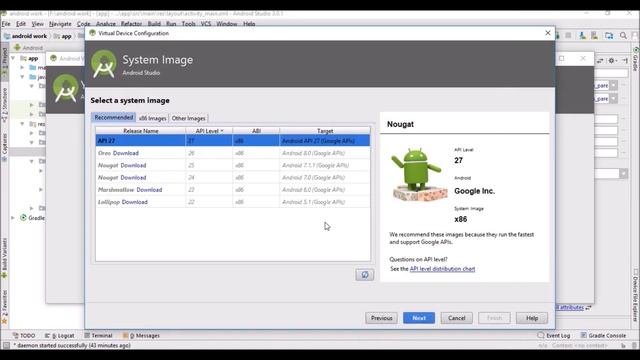Click the Next button

pos(419,318)
